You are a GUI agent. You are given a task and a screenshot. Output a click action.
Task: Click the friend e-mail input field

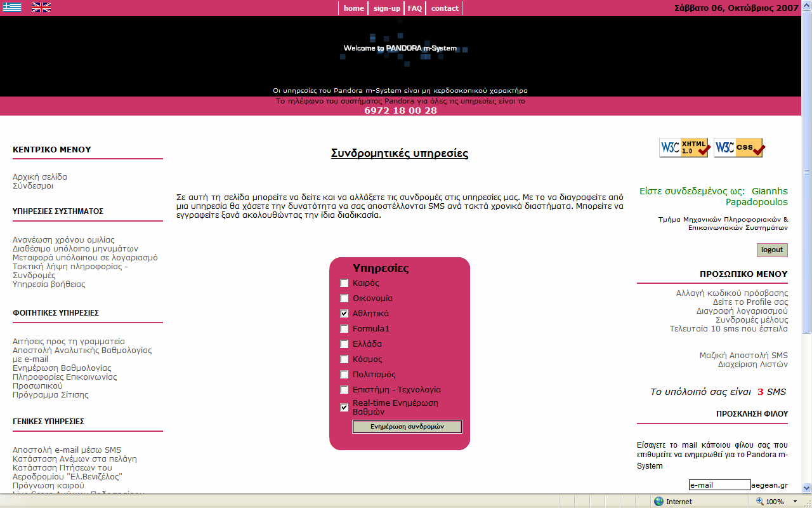(719, 485)
